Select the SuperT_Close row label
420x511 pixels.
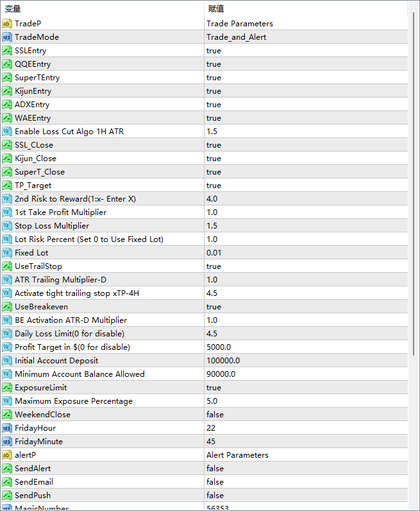(40, 172)
